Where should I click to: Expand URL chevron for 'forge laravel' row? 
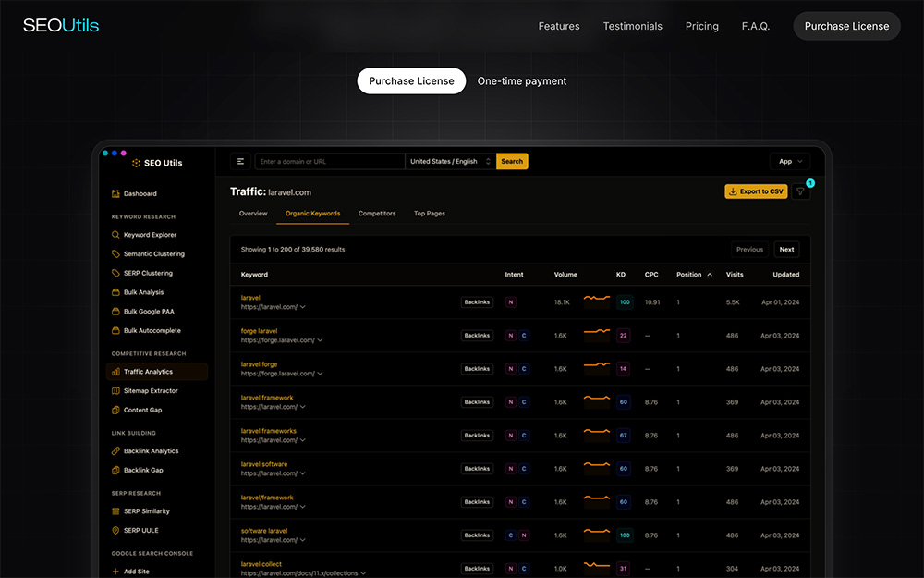pos(320,340)
